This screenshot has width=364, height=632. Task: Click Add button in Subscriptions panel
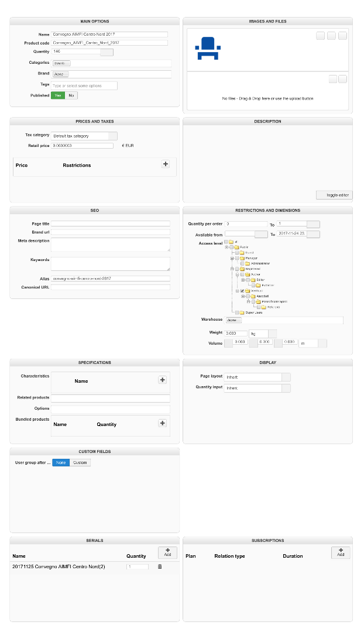[341, 552]
